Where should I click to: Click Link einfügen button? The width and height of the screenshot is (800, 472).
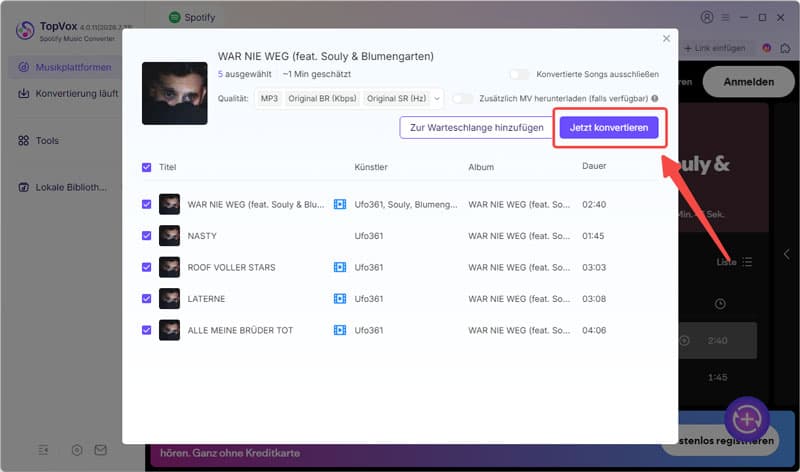pyautogui.click(x=715, y=48)
